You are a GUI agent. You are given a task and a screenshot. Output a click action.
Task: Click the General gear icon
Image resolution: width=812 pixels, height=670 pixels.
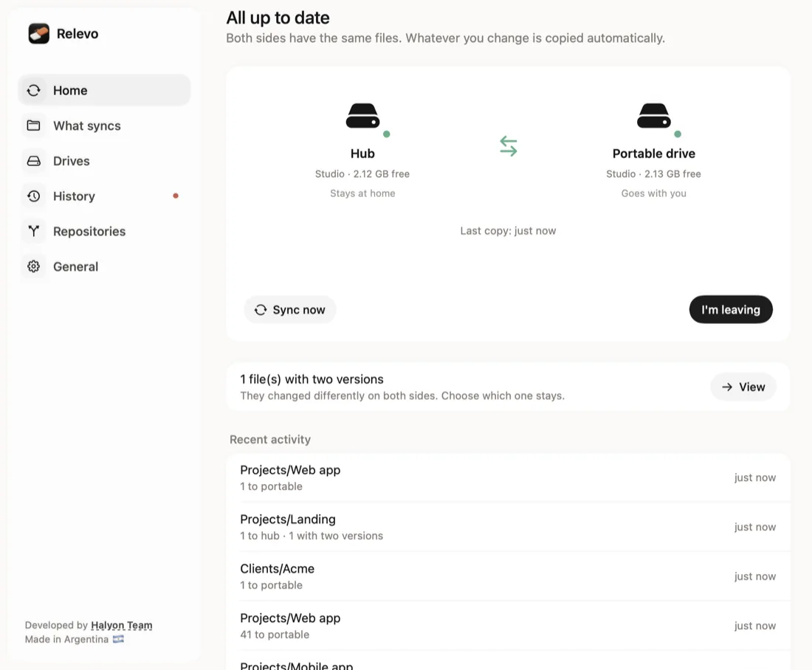(x=34, y=266)
